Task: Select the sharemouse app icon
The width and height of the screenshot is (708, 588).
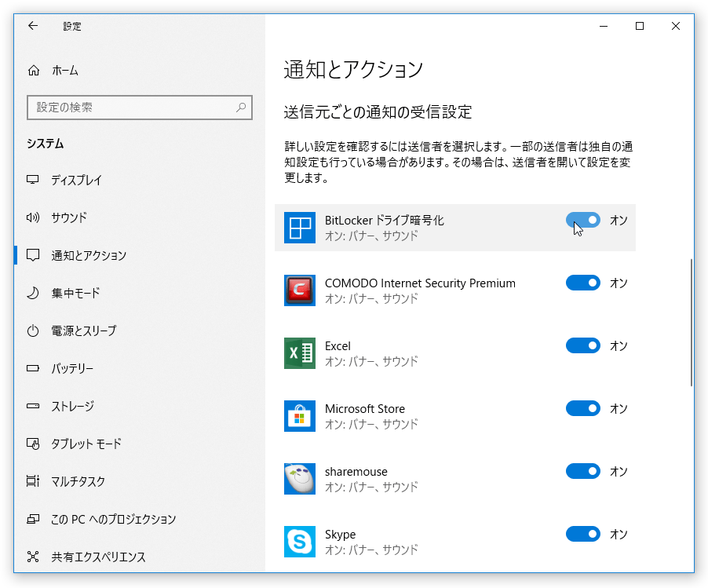Action: (x=300, y=479)
